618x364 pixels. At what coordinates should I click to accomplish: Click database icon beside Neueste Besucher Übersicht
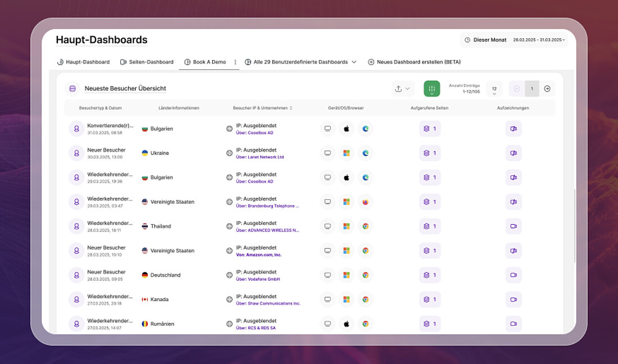(x=72, y=89)
